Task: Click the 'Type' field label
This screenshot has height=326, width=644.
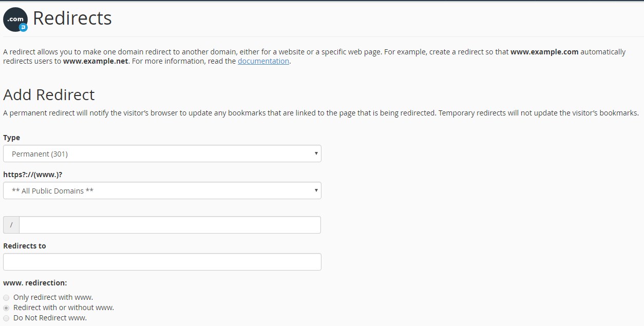Action: (x=11, y=137)
